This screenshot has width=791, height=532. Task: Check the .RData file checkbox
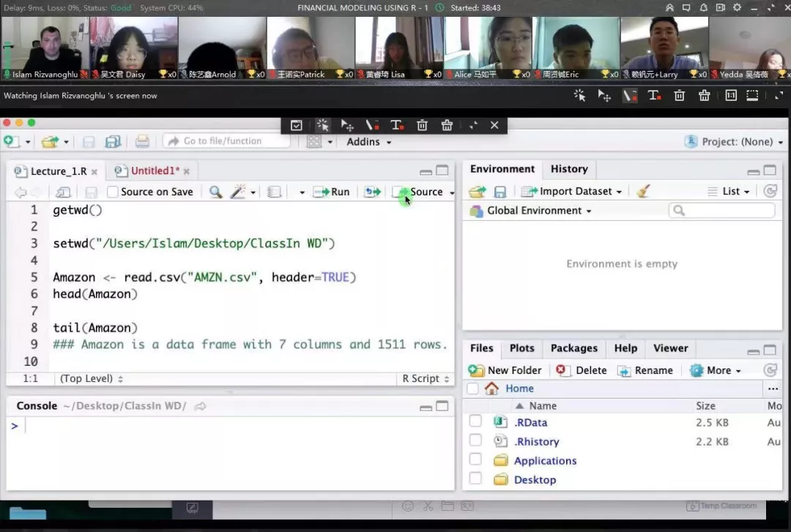[x=475, y=421]
